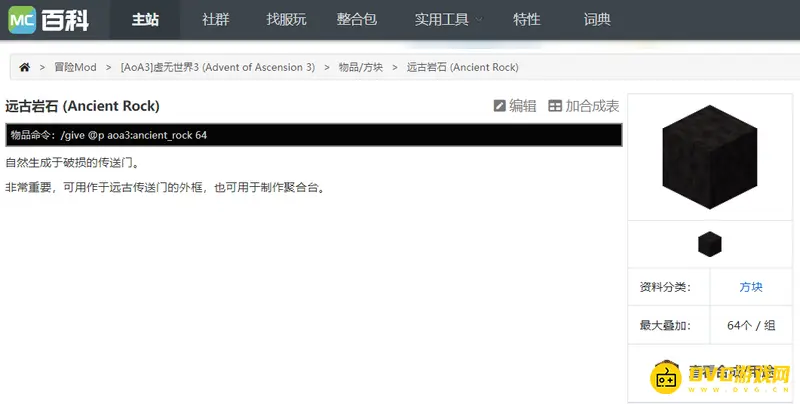The height and width of the screenshot is (404, 800).
Task: Click the yellow gamepad watermark icon
Action: click(x=666, y=379)
